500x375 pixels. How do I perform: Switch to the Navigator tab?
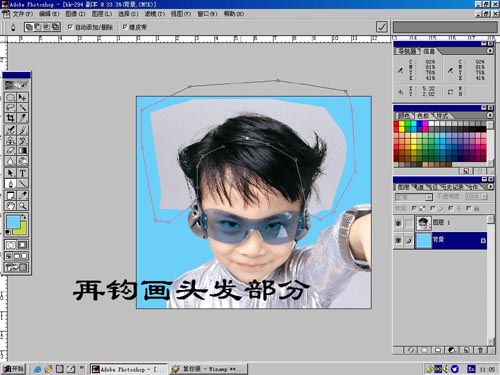coord(407,51)
